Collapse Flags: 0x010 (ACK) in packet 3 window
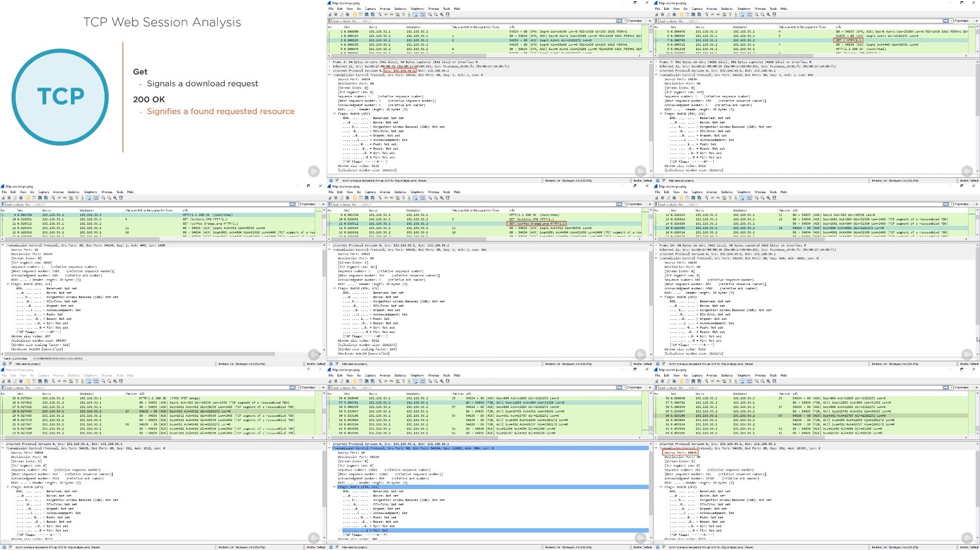Image resolution: width=980 pixels, height=550 pixels. tap(334, 114)
